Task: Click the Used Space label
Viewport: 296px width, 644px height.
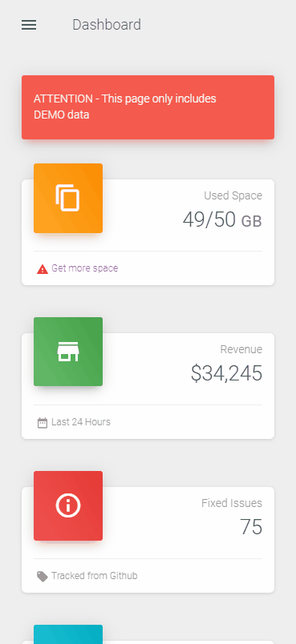Action: coord(233,195)
